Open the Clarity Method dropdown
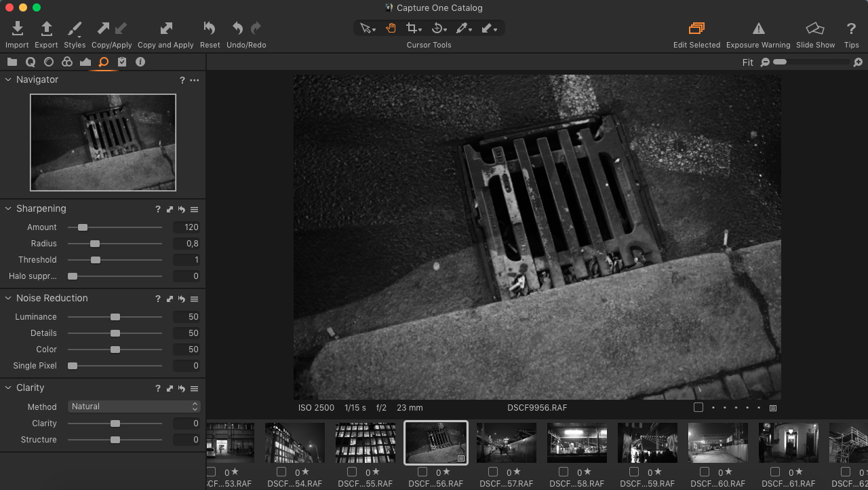 [134, 407]
